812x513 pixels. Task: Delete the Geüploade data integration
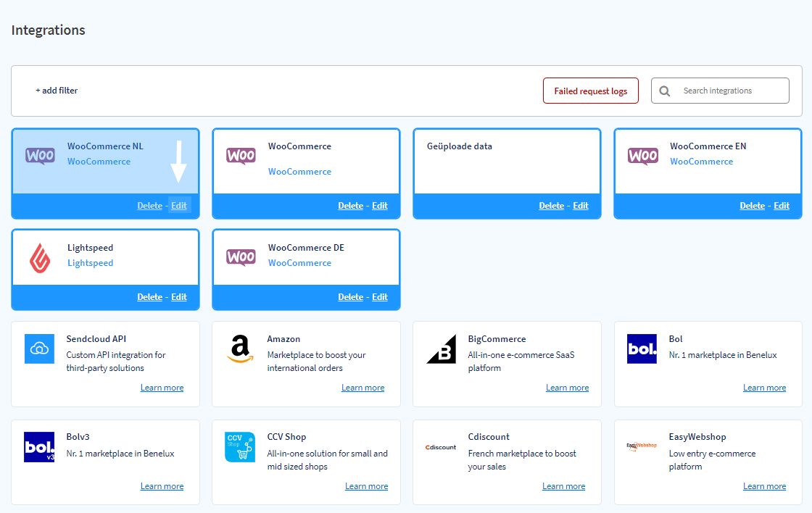pos(552,206)
